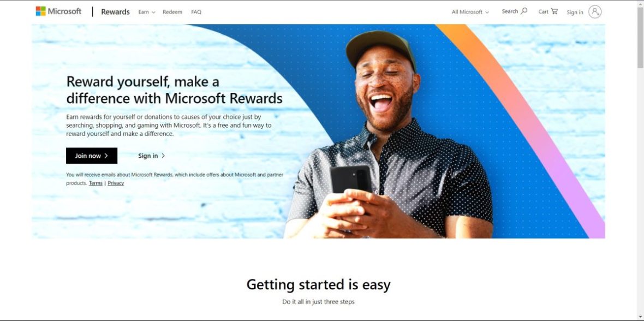Click the Microsoft four-color logo
The image size is (644, 321).
(41, 11)
